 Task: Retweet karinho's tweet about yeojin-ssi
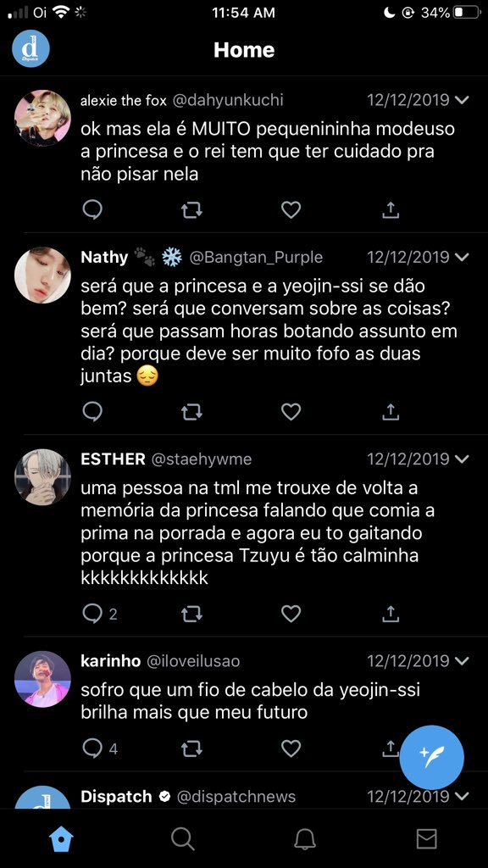191,748
